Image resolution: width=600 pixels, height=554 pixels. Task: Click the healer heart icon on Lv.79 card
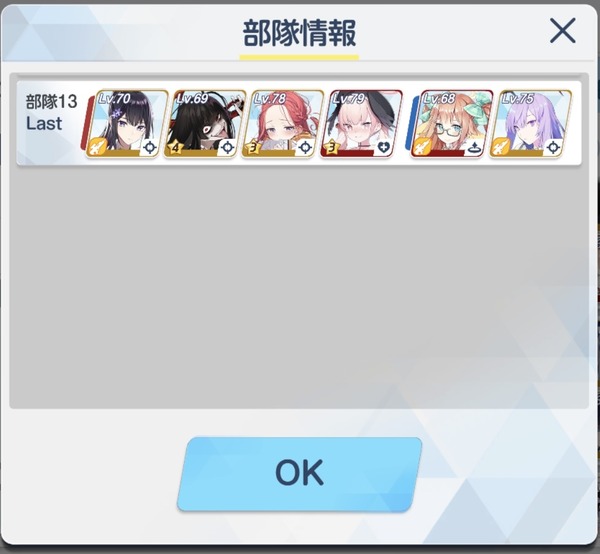point(383,147)
